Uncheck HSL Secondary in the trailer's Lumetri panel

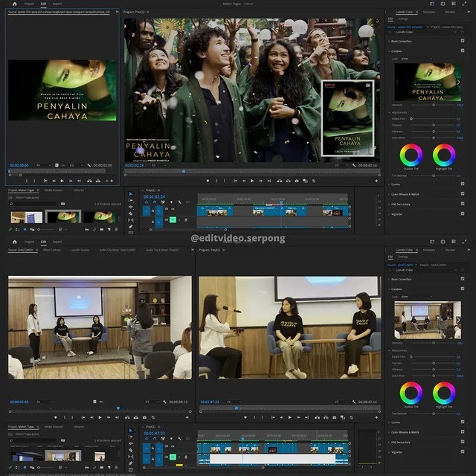click(x=463, y=203)
